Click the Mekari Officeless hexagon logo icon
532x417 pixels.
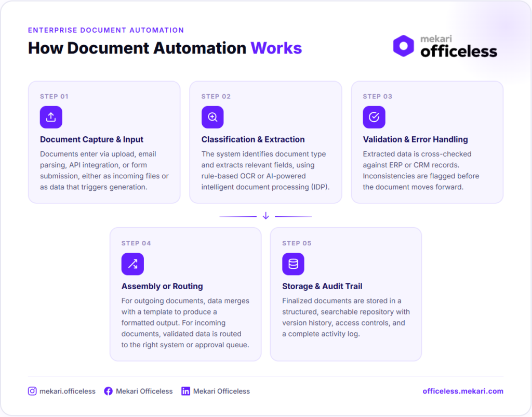(403, 46)
